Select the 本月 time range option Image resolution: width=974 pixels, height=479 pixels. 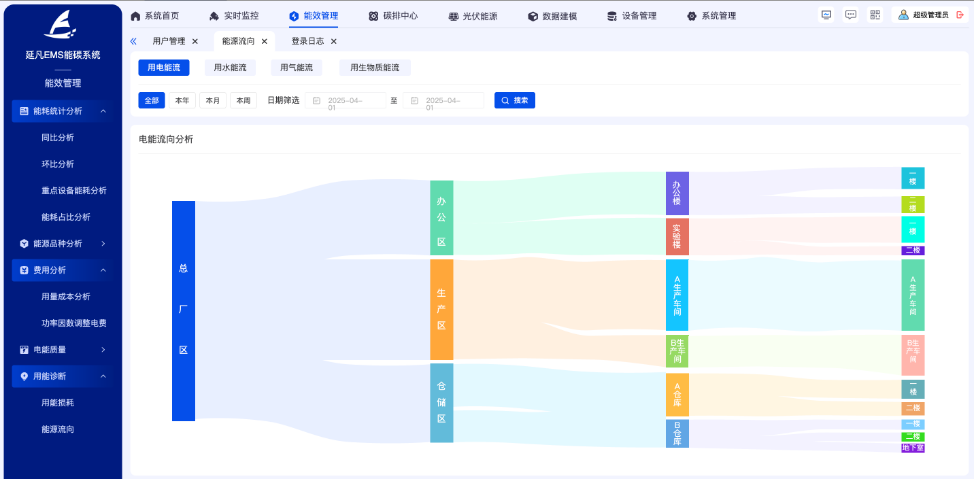[213, 100]
